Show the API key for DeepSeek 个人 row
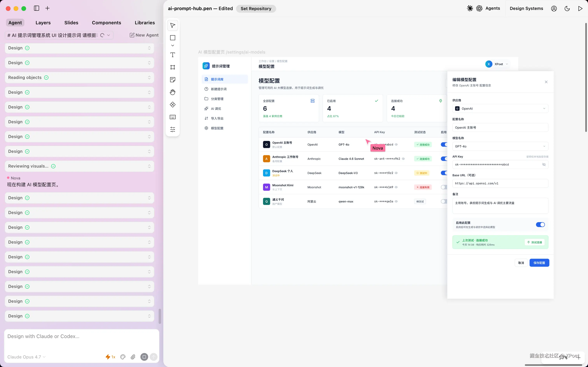 coord(396,173)
